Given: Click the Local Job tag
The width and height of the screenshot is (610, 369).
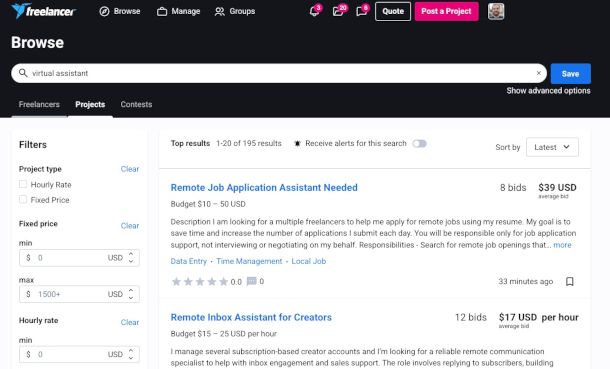Looking at the screenshot, I should click(x=309, y=261).
